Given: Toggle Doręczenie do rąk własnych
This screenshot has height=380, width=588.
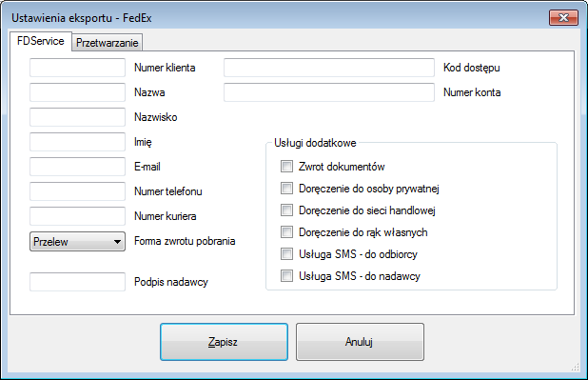Looking at the screenshot, I should tap(287, 232).
